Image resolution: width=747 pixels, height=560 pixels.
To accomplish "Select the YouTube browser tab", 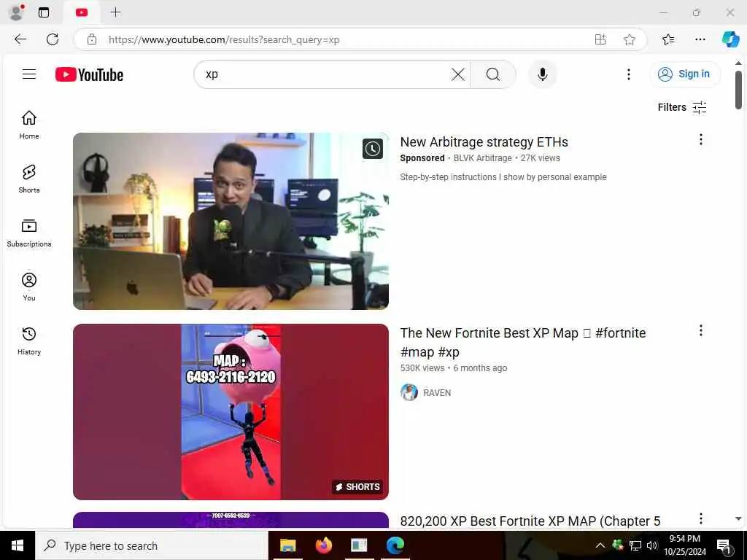I will [82, 12].
